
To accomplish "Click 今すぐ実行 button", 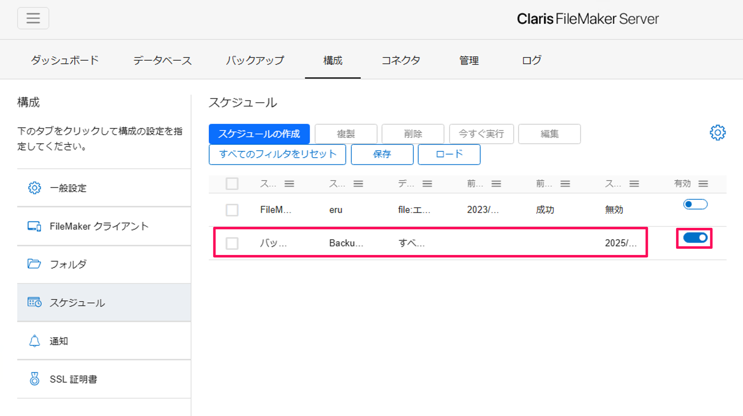I will (481, 134).
